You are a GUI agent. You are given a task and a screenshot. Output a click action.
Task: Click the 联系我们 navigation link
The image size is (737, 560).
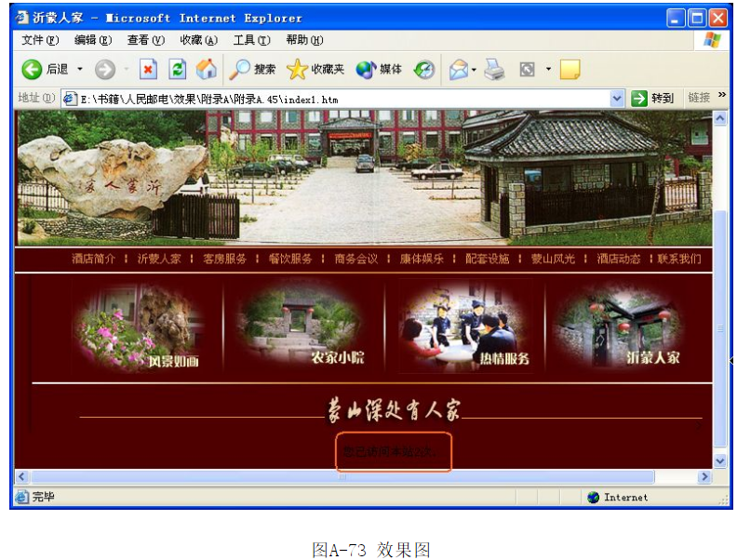click(679, 259)
